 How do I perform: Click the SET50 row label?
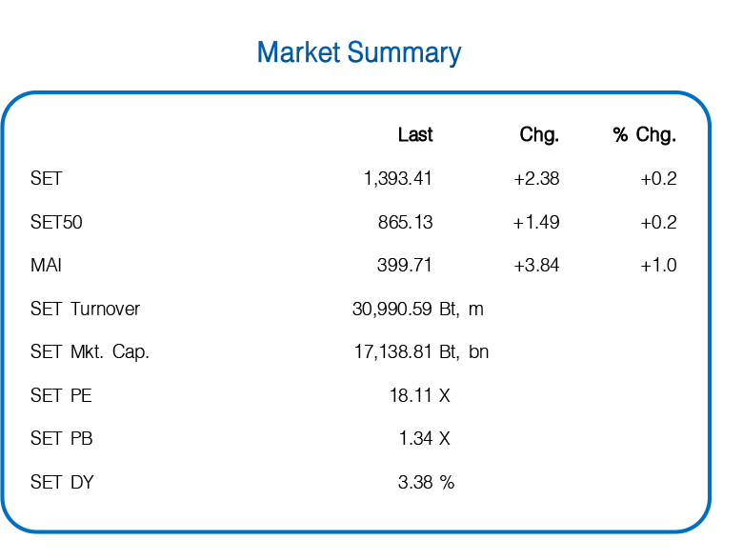tap(56, 222)
